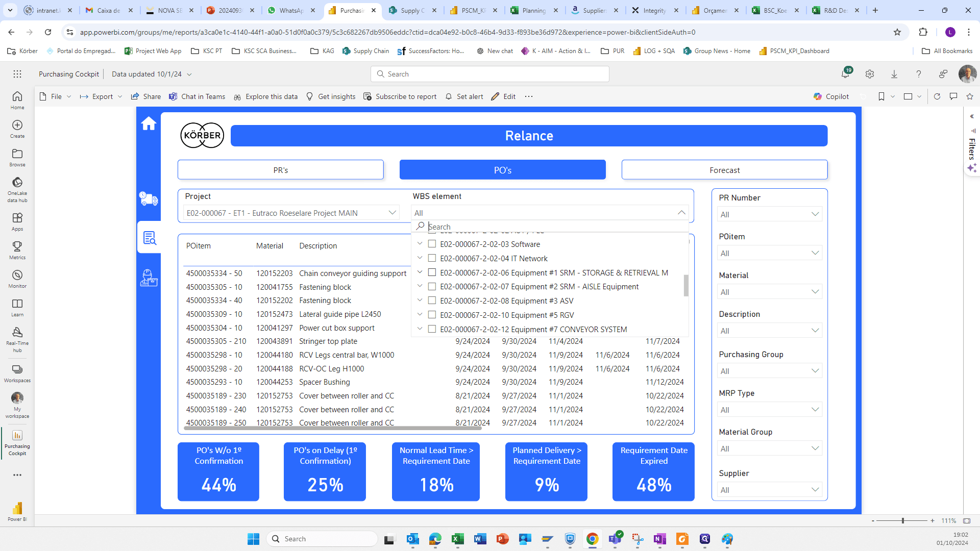Click the report home icon

coord(149,123)
